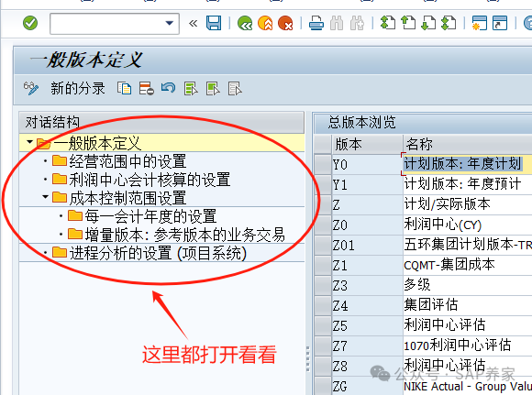Select row for version Z0

click(x=323, y=225)
